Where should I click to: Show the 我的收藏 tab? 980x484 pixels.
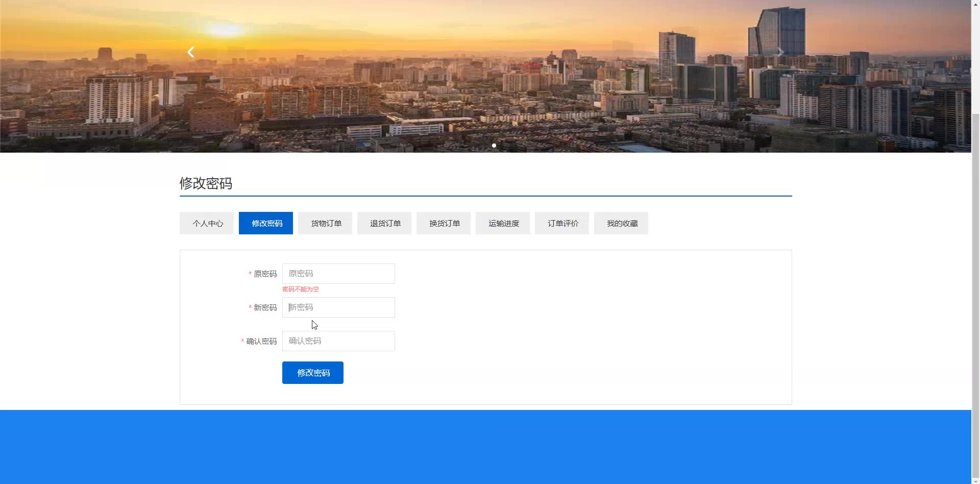[621, 223]
